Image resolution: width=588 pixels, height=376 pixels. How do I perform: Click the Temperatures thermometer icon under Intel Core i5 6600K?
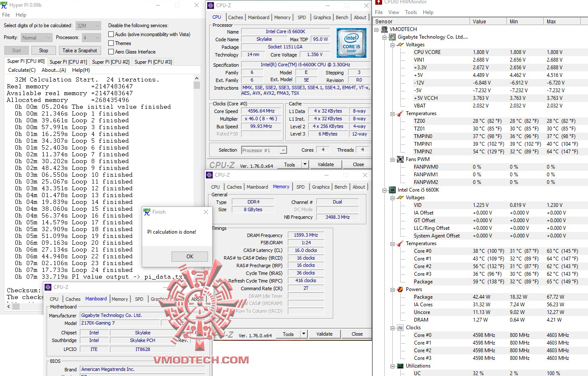pyautogui.click(x=400, y=243)
